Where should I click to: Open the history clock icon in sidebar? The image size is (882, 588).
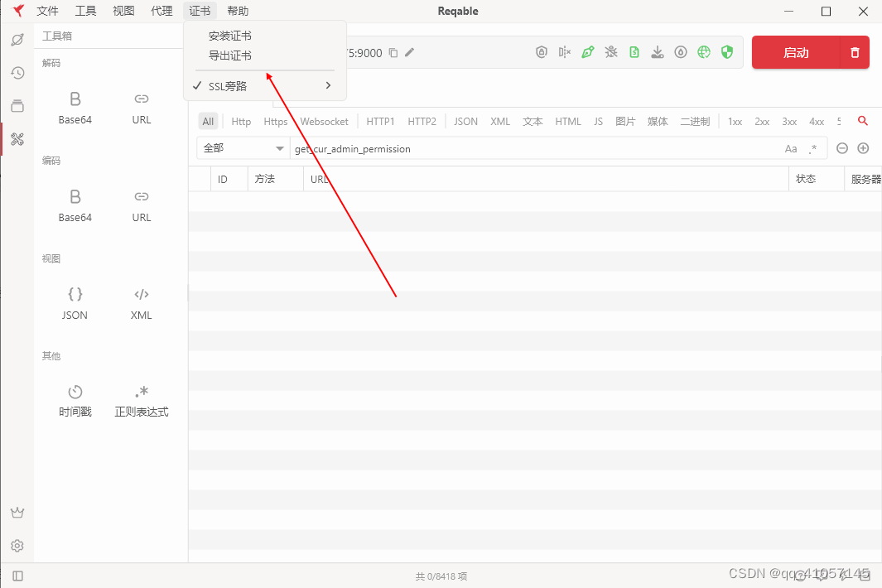[17, 73]
